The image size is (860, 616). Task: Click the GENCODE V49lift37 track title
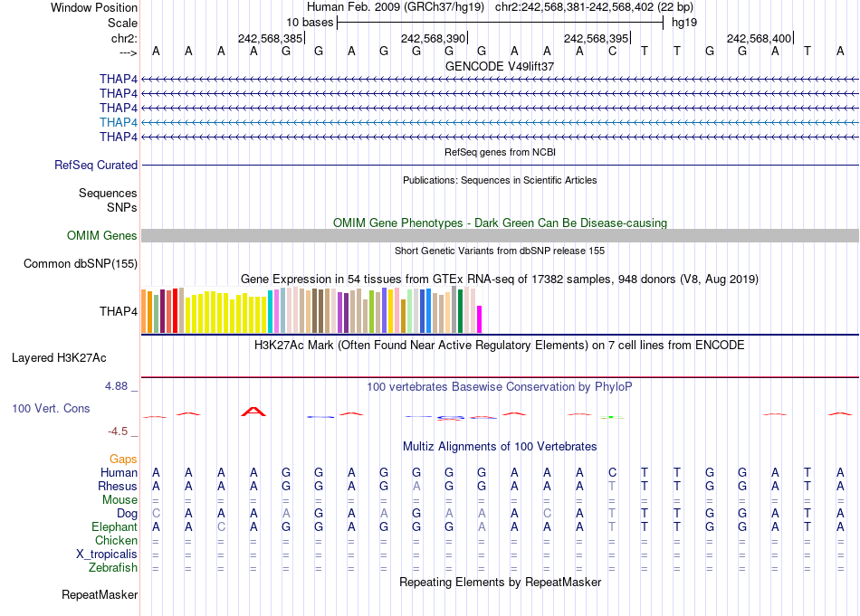500,67
